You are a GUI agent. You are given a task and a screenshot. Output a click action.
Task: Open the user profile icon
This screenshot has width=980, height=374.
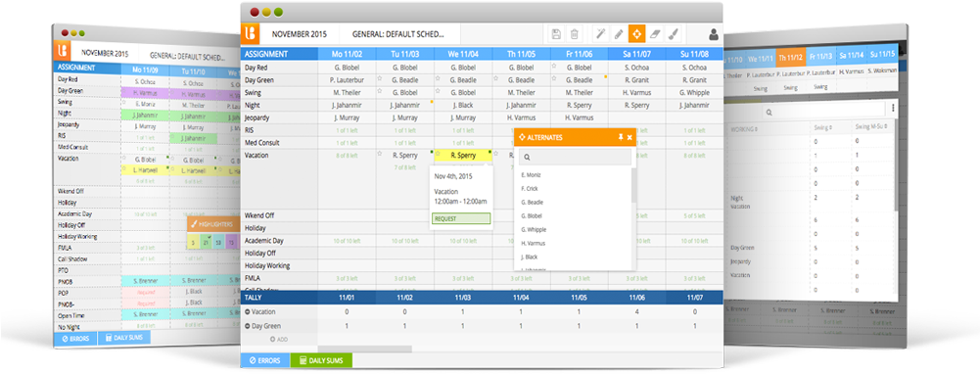pos(714,34)
